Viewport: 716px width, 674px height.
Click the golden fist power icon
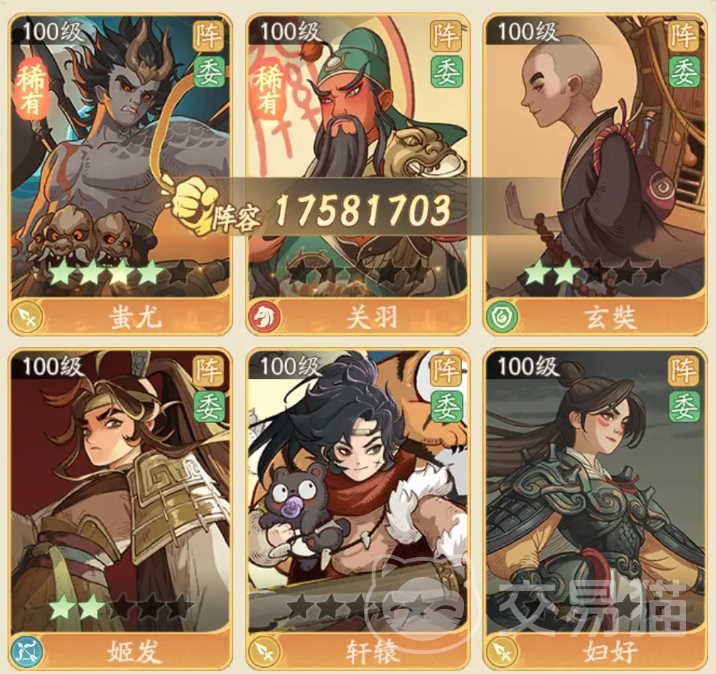[x=191, y=203]
